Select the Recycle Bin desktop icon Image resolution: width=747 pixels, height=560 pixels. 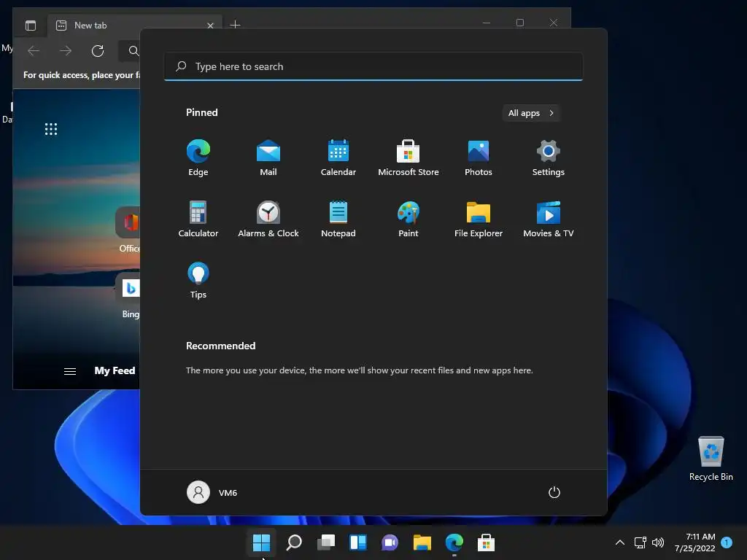click(711, 459)
